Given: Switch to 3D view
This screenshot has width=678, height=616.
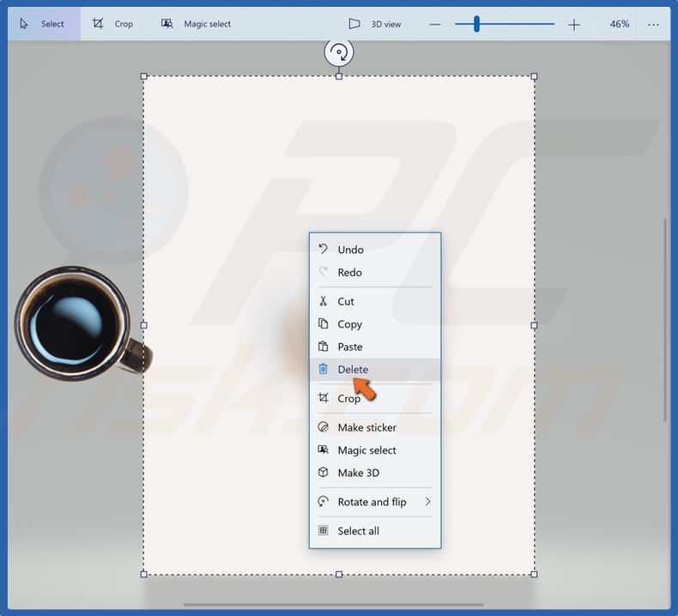Looking at the screenshot, I should click(x=375, y=24).
